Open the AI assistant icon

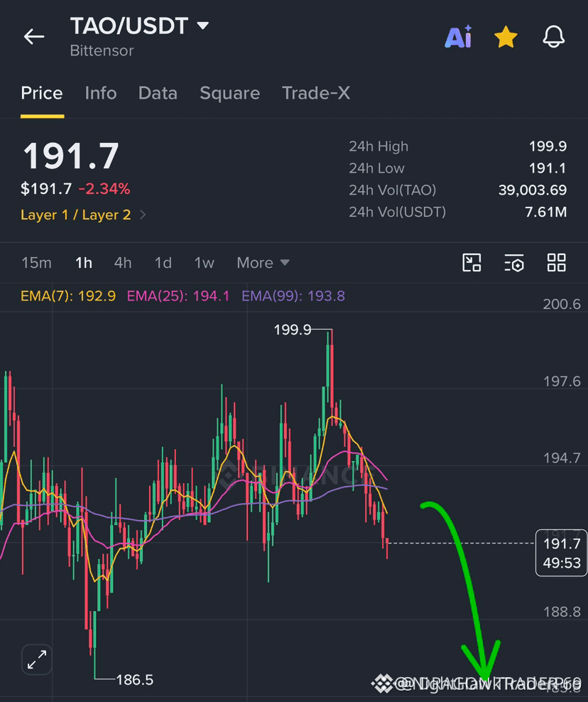click(x=458, y=36)
